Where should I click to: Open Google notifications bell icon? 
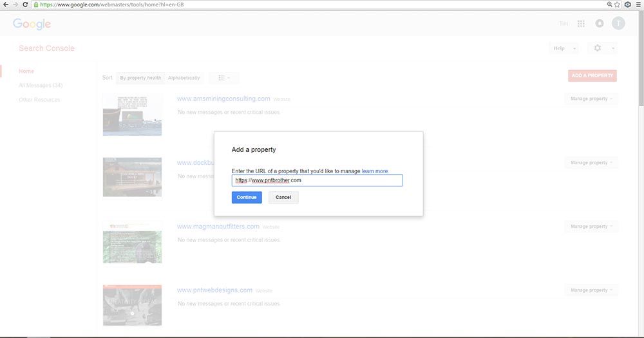pyautogui.click(x=600, y=23)
